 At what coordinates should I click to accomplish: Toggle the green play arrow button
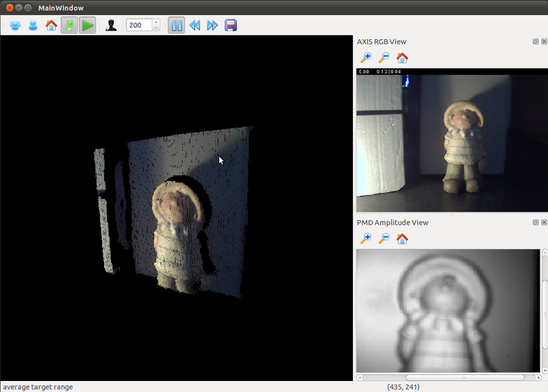(87, 25)
